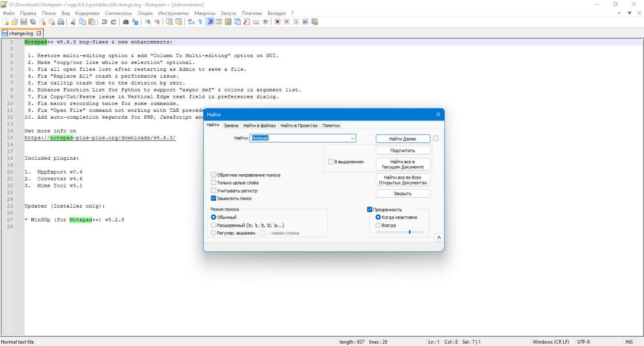Open the Function List panel icon
This screenshot has height=346, width=644.
pos(246,22)
